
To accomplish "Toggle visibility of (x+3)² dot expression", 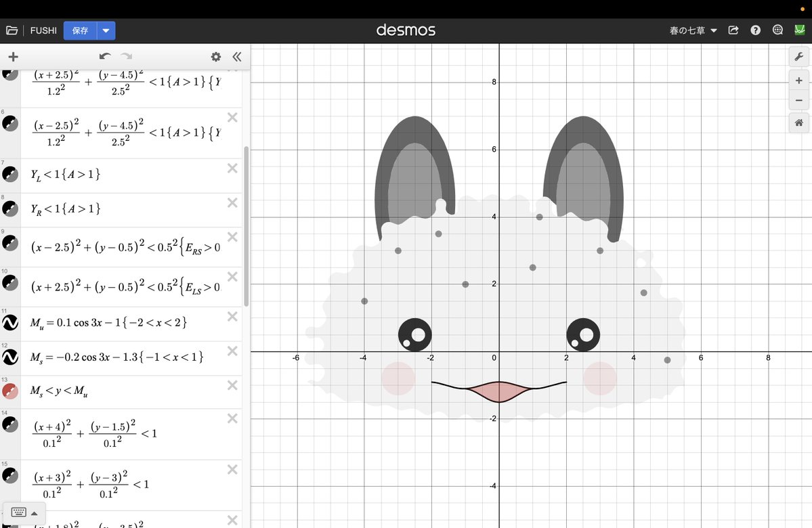I will pyautogui.click(x=10, y=475).
